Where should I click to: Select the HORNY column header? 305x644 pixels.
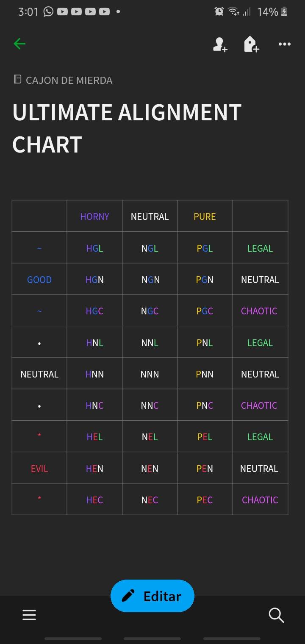tap(94, 216)
